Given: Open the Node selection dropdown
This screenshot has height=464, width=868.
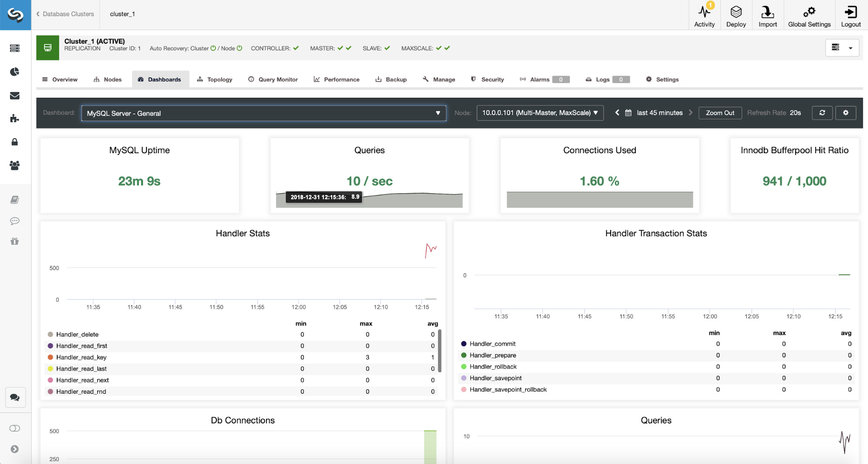Looking at the screenshot, I should tap(540, 113).
